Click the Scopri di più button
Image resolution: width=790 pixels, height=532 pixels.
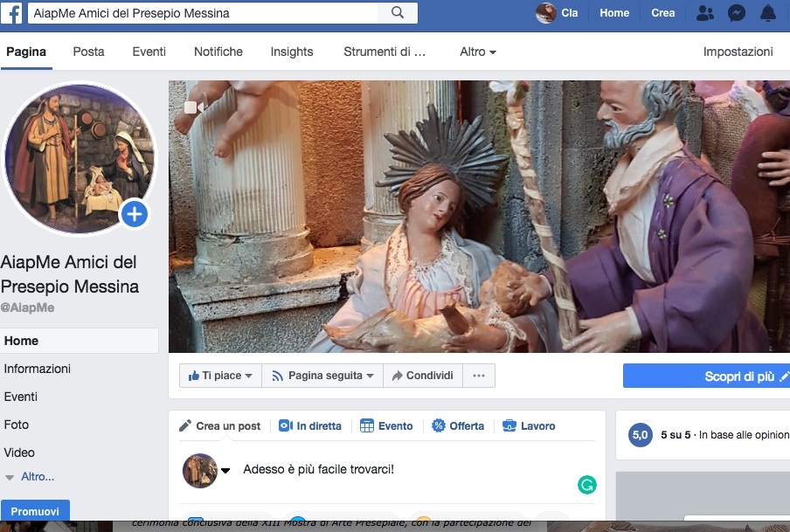[x=706, y=376]
